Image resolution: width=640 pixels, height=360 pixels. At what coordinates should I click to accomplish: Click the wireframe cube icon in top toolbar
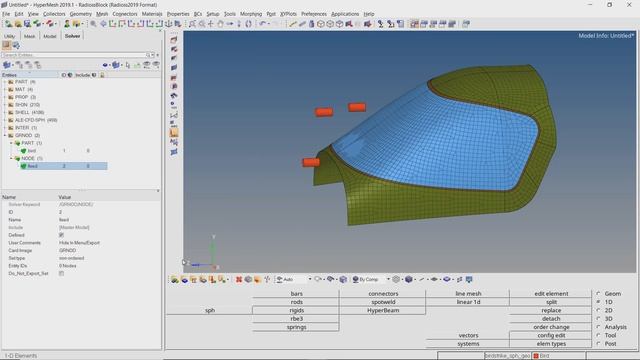click(x=321, y=24)
